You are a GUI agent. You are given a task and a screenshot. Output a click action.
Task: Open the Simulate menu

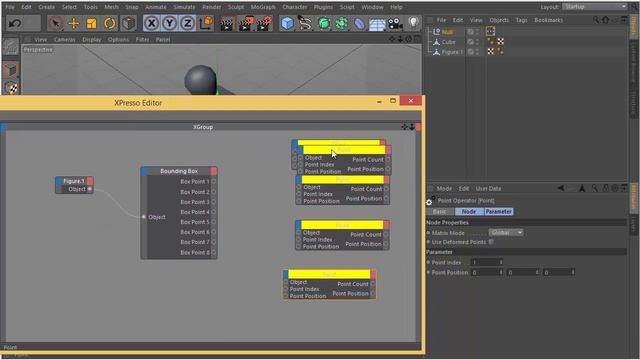184,7
